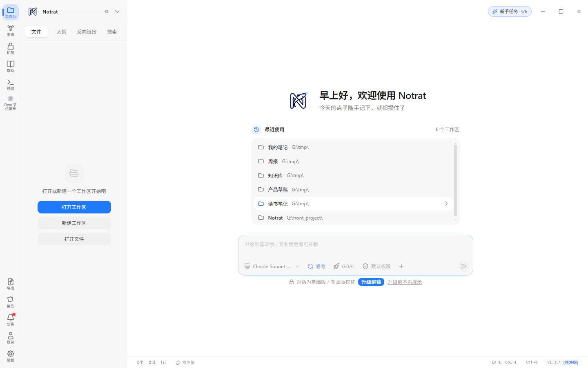Open the 产品草稿 workspace
This screenshot has height=368, width=588.
pos(353,189)
